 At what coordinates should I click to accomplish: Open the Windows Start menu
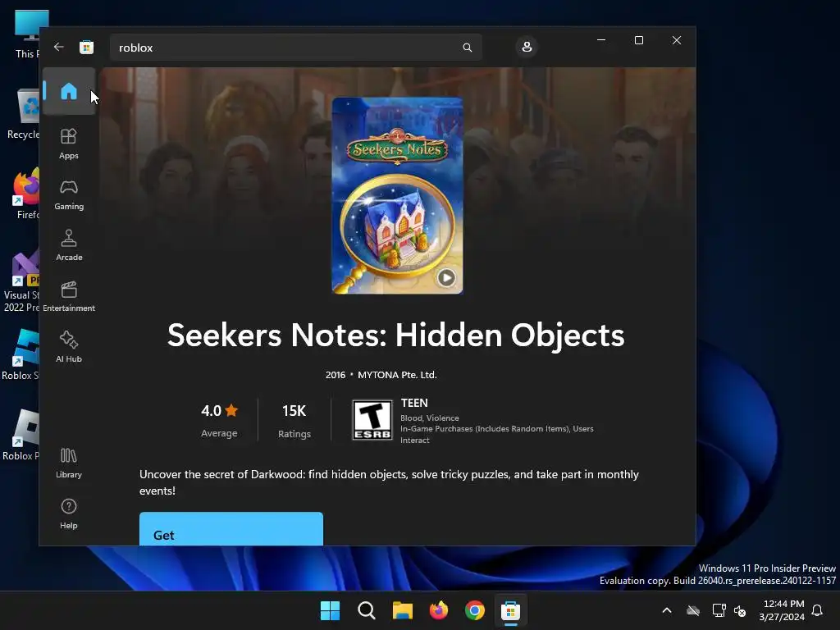330,610
